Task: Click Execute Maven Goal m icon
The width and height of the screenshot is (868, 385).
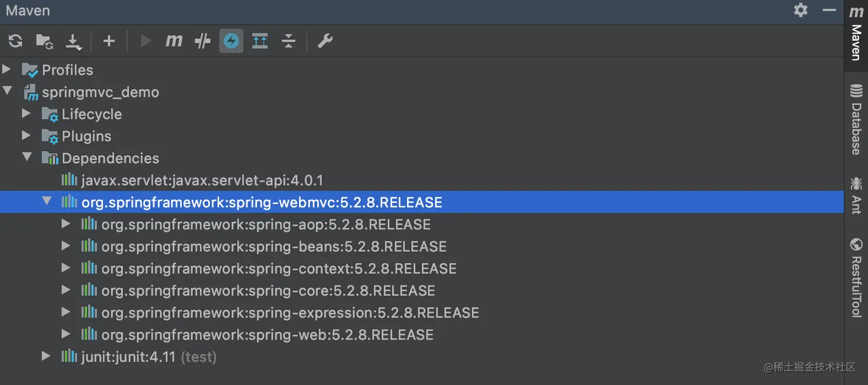Action: click(x=174, y=41)
